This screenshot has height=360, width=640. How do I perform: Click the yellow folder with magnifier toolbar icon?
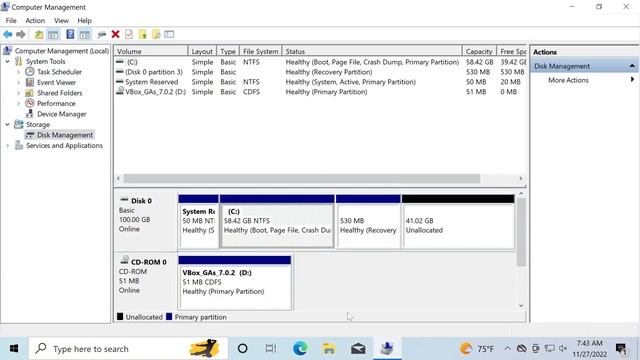[156, 34]
